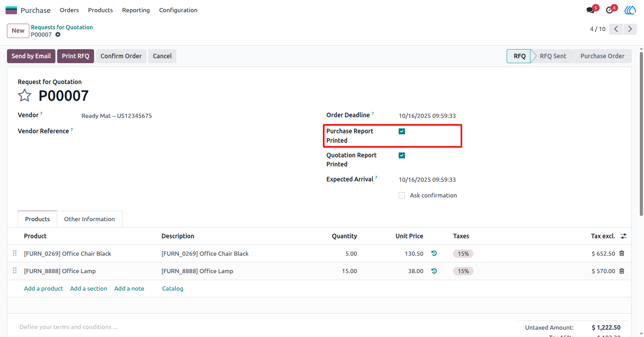Open optional columns settings icon

624,236
